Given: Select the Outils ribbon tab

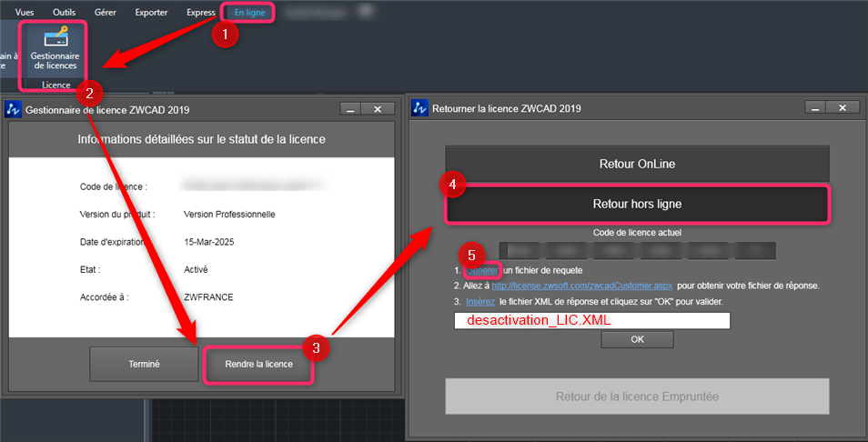Looking at the screenshot, I should (x=65, y=12).
